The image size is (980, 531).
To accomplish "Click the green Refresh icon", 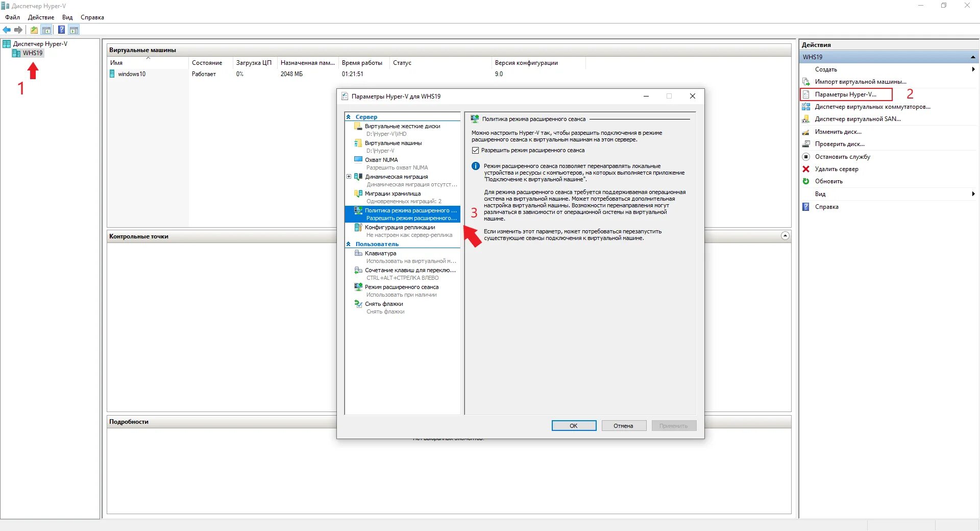I will 806,181.
